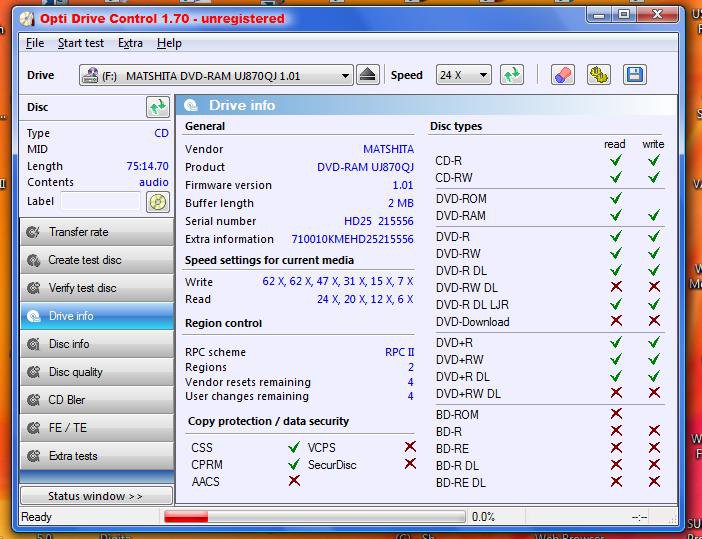Click the Serial number HD25 215556

point(379,221)
